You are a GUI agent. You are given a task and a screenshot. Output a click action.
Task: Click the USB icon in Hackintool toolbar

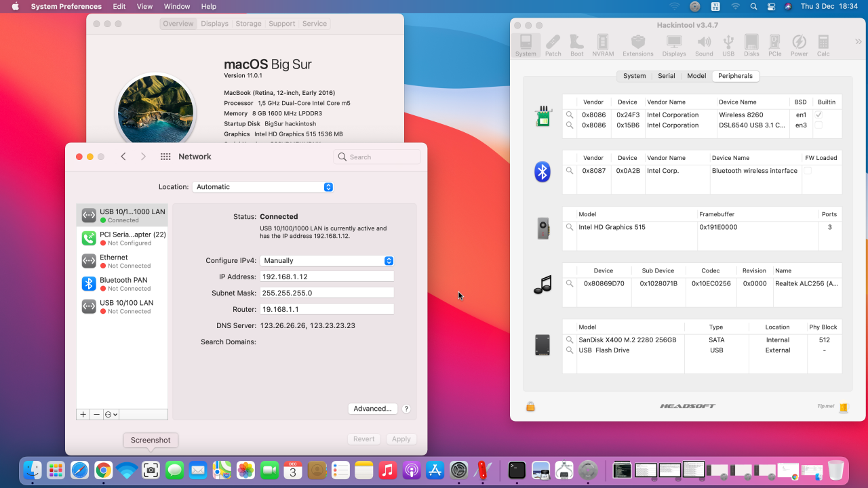coord(728,45)
